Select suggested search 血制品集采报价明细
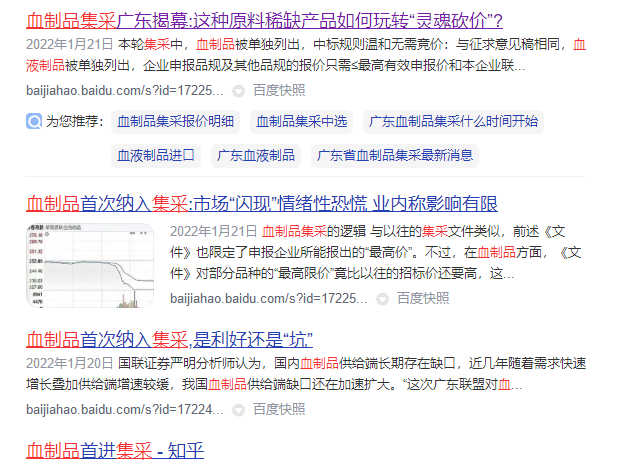 pyautogui.click(x=175, y=121)
